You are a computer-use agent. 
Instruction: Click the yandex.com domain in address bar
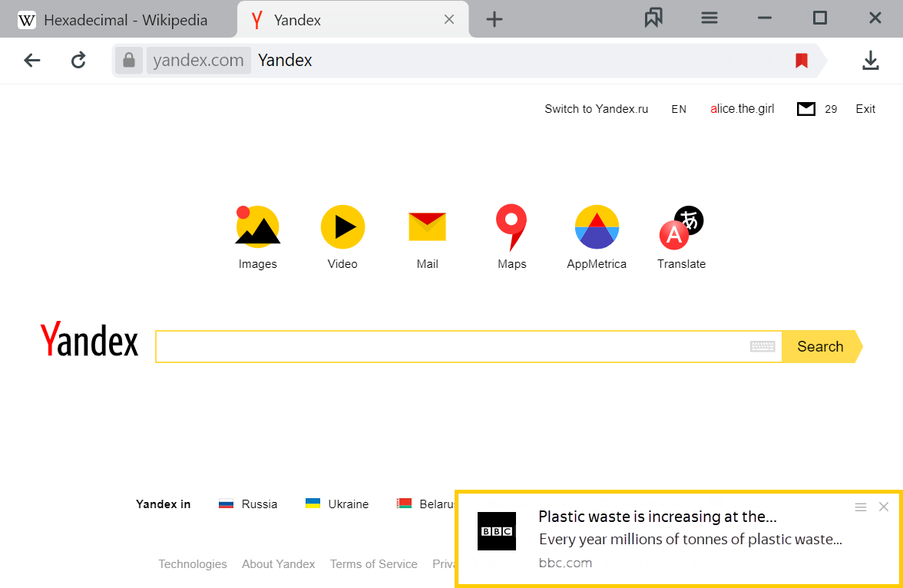point(198,60)
